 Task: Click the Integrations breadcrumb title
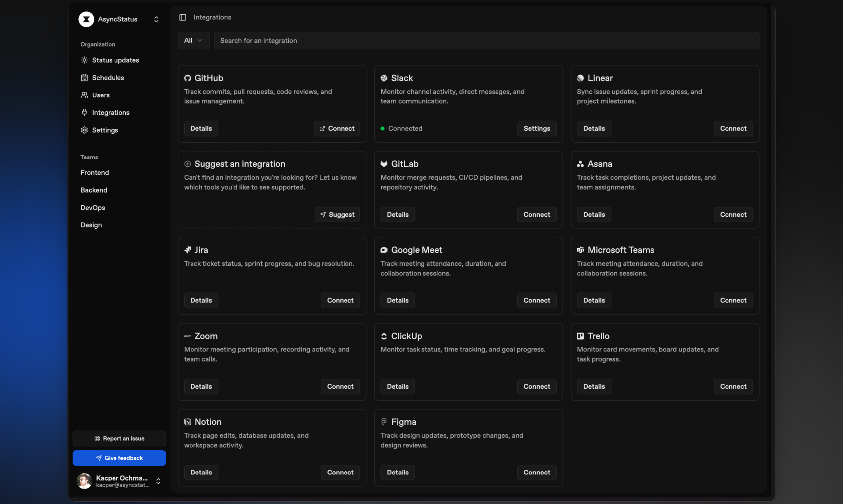pyautogui.click(x=212, y=17)
